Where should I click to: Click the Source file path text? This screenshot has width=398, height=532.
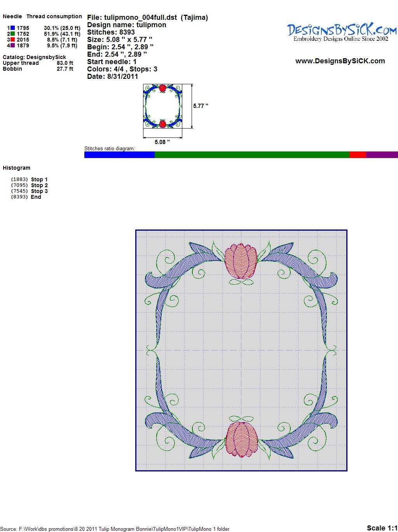[x=115, y=529]
